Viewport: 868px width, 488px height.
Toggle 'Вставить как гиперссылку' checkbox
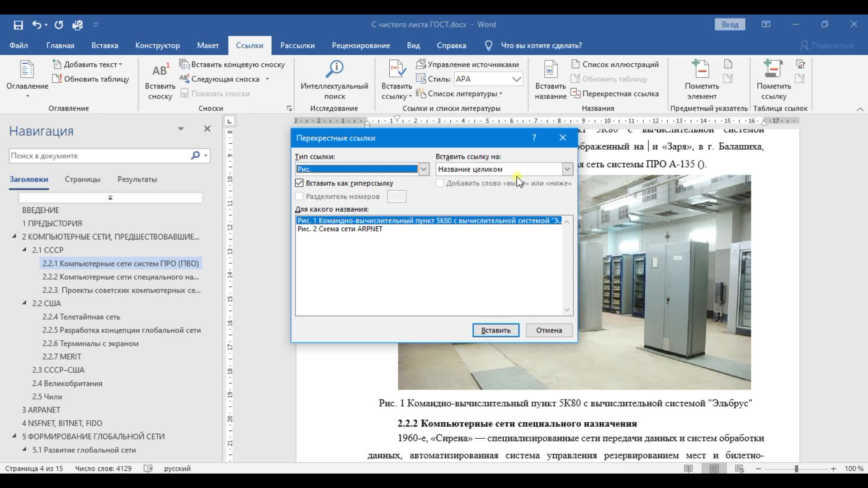click(x=299, y=183)
